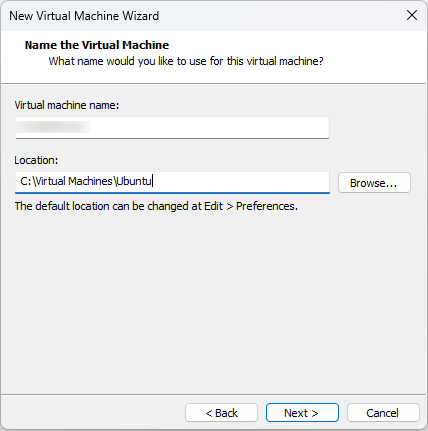
Task: Close the New Virtual Machine Wizard dialog
Action: [x=412, y=15]
